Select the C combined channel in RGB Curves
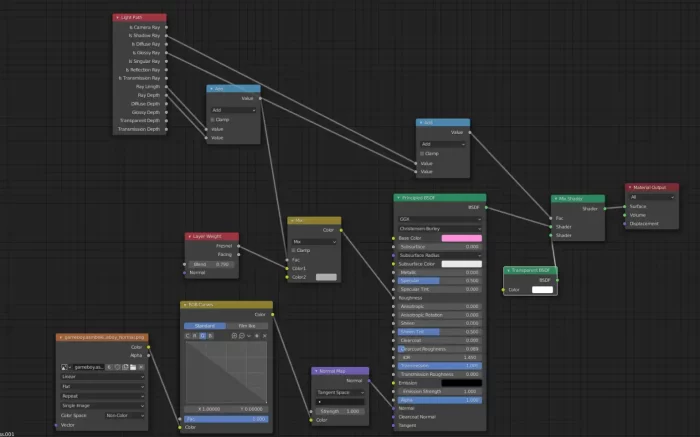700x437 pixels. tap(188, 335)
